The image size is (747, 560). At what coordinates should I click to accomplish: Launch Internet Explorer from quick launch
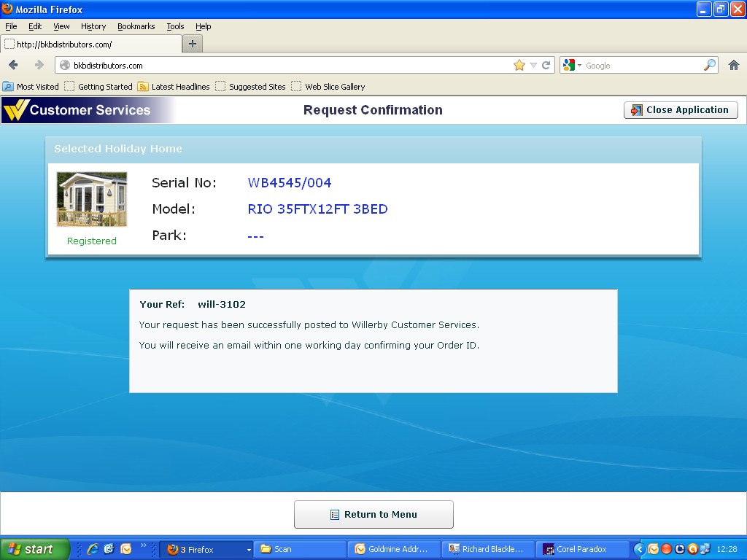[93, 549]
